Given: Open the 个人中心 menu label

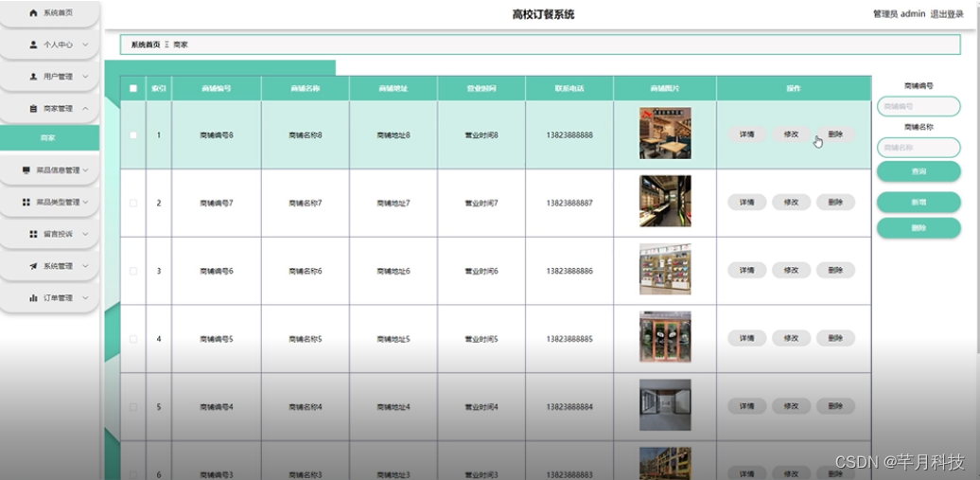Looking at the screenshot, I should 58,45.
